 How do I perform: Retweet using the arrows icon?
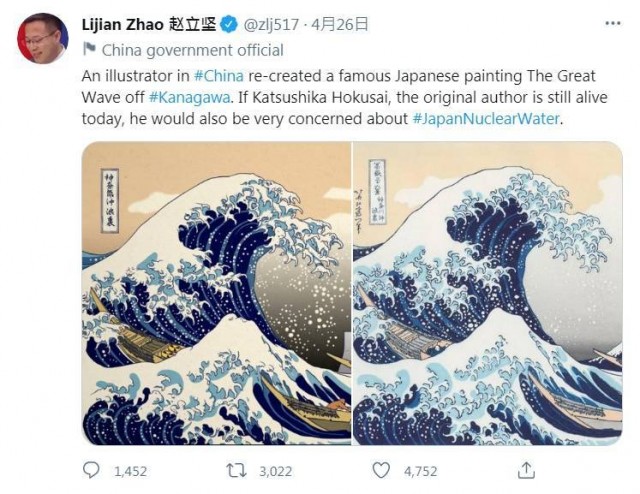point(237,470)
